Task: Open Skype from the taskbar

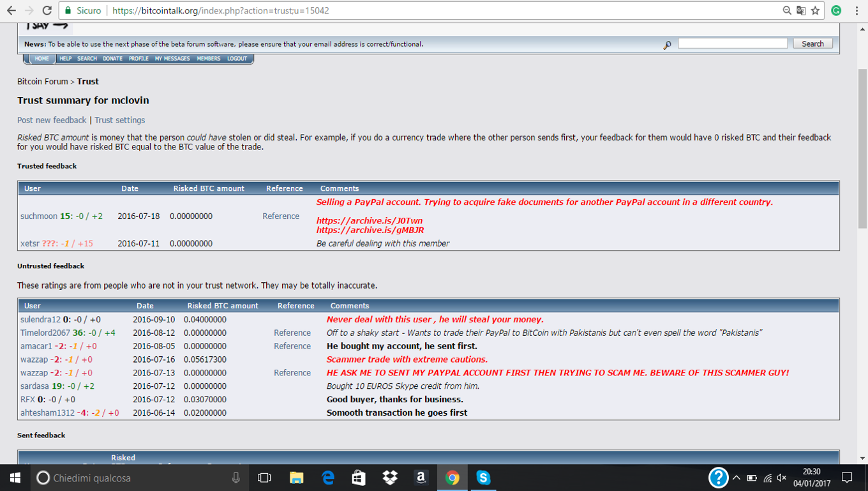Action: pos(483,478)
